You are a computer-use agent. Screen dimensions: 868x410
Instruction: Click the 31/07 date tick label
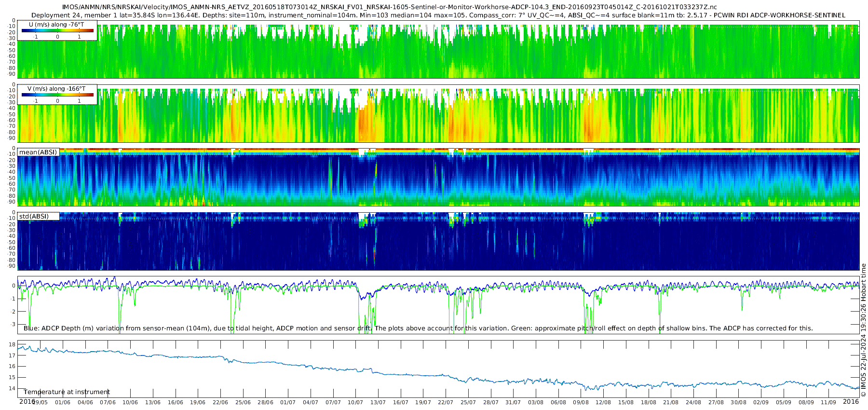[x=513, y=402]
